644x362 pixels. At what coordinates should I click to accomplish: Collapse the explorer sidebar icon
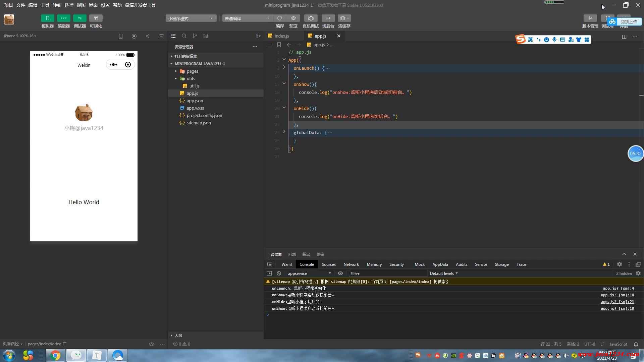pyautogui.click(x=259, y=36)
